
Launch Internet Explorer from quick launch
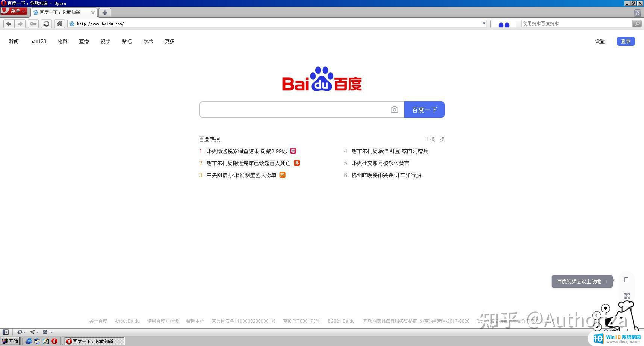[x=29, y=341]
